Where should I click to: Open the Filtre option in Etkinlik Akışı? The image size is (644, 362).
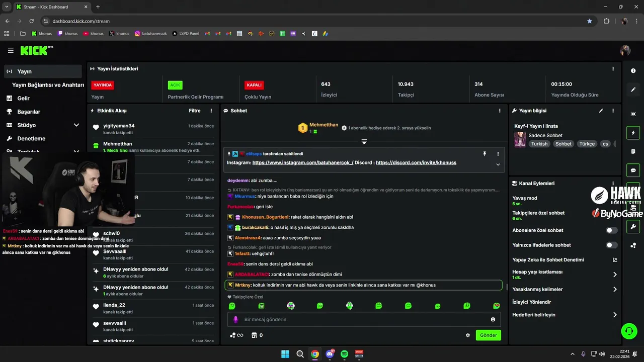(195, 111)
